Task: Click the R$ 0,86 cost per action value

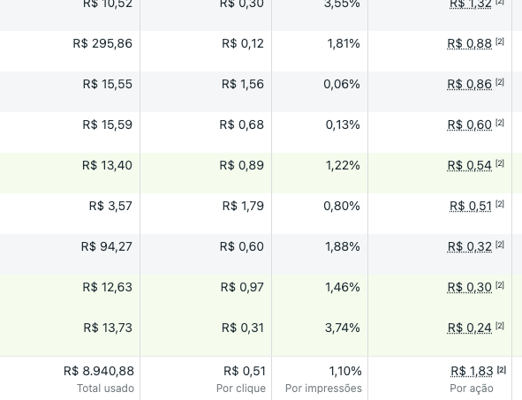Action: (469, 84)
